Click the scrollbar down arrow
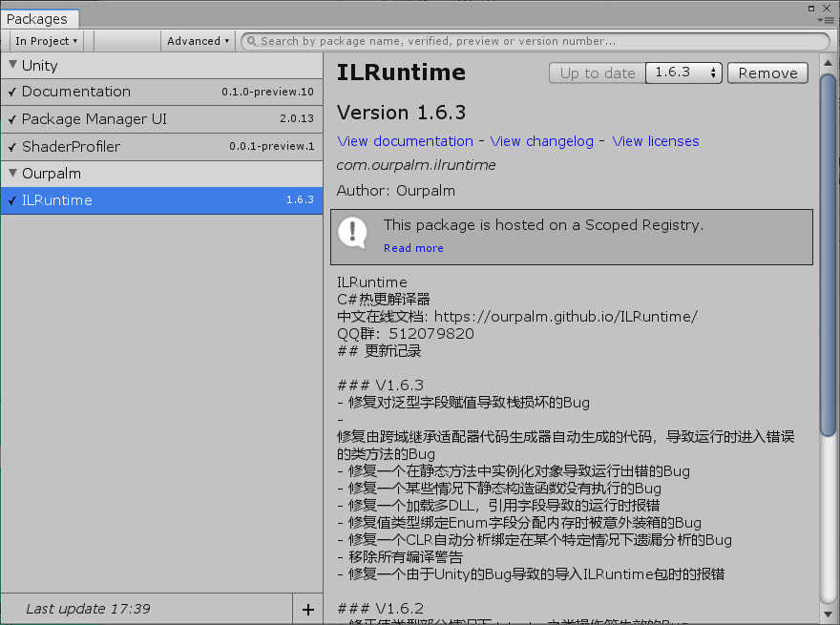The image size is (840, 625). pos(829,615)
